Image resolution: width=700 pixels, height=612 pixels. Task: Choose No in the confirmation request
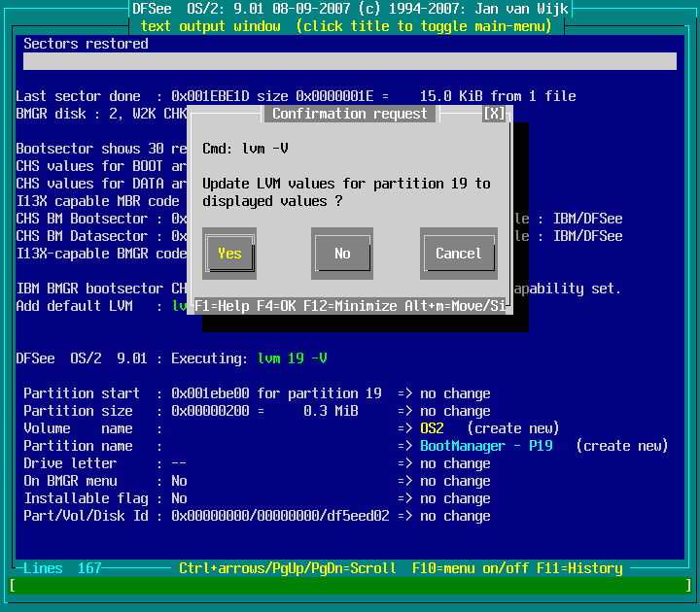click(342, 254)
